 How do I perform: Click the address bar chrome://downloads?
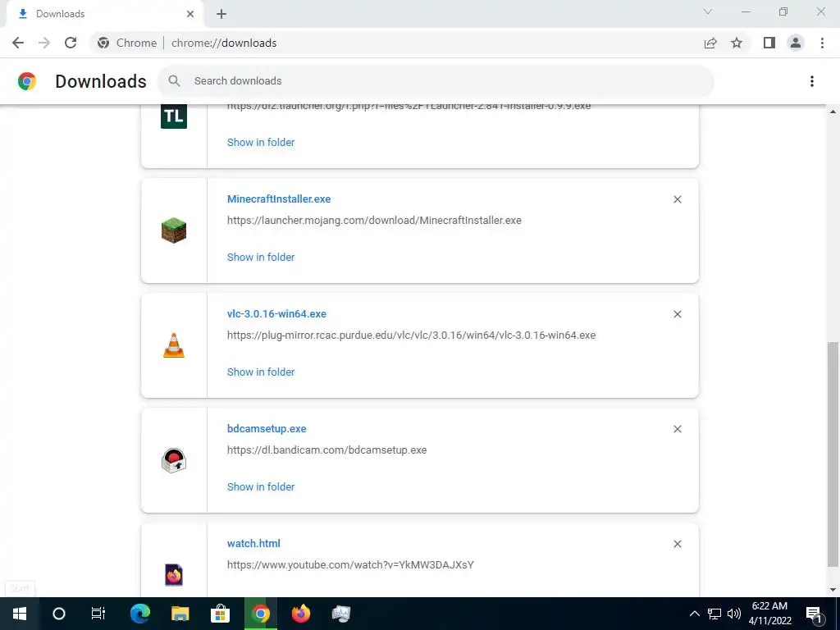224,43
